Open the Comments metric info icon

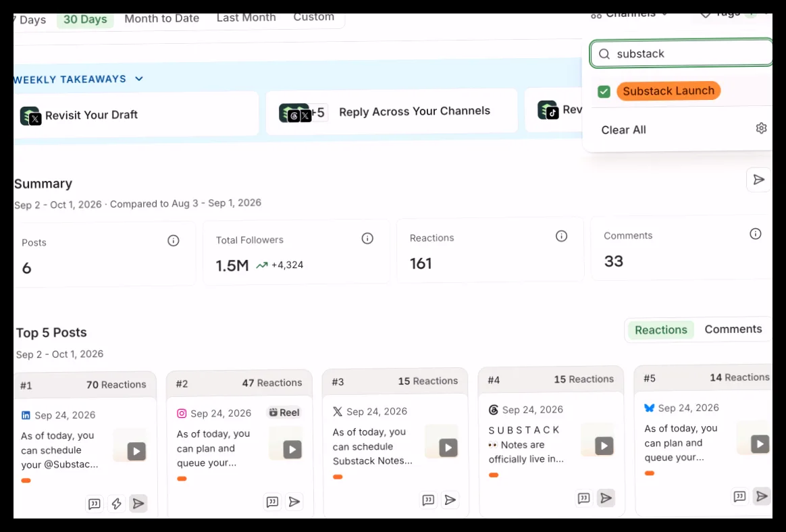click(756, 234)
